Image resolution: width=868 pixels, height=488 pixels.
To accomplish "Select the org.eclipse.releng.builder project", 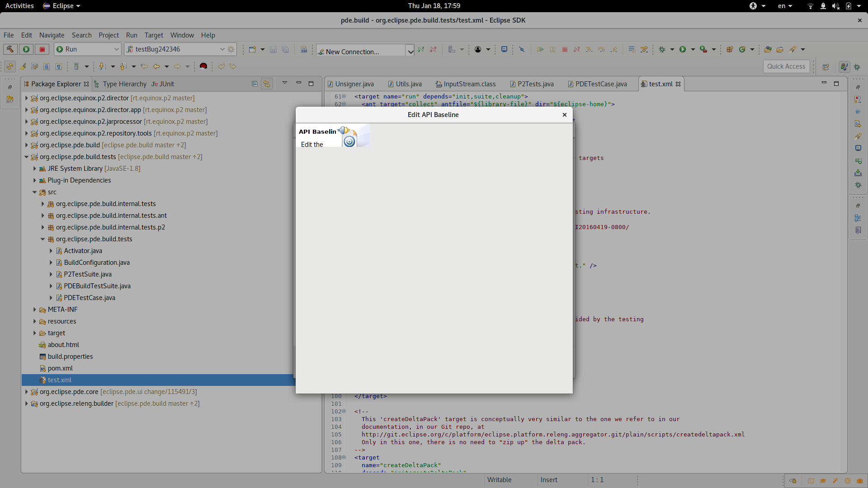I will pyautogui.click(x=76, y=404).
